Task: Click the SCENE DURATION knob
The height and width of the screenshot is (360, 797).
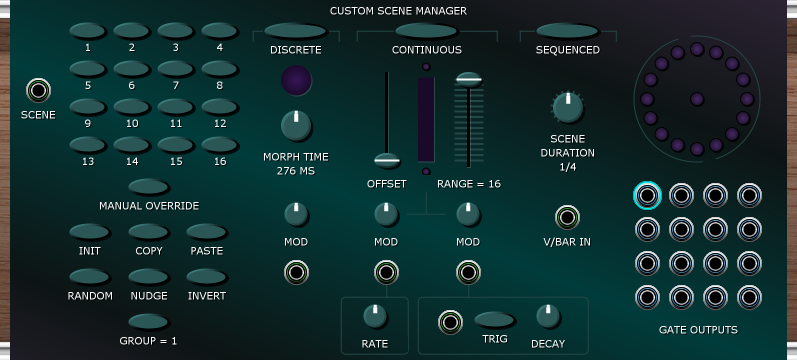Action: [567, 107]
